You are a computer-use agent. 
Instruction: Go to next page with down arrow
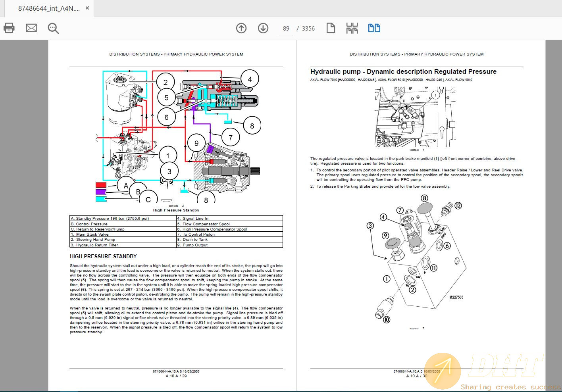263,28
